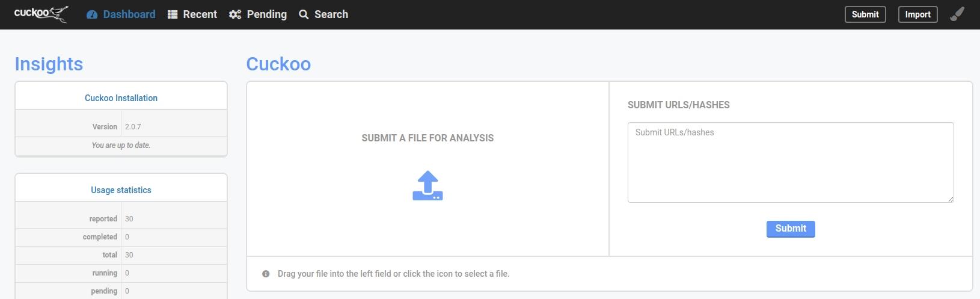Click the Dashboard gauge icon
Image resolution: width=980 pixels, height=299 pixels.
pos(92,14)
